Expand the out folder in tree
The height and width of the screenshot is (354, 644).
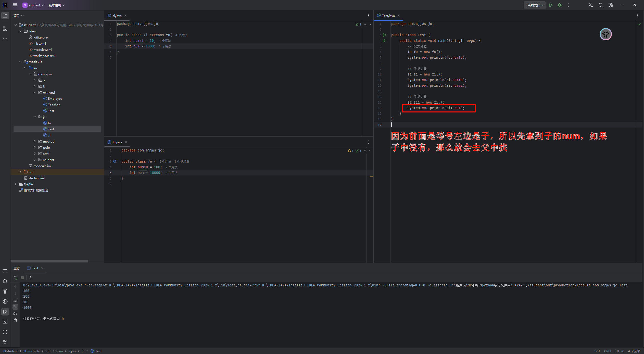[20, 172]
